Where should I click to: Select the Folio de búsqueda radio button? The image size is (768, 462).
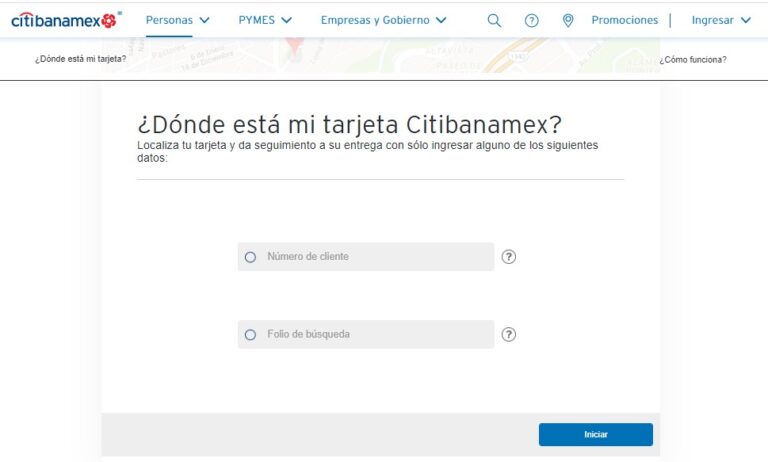[x=250, y=335]
